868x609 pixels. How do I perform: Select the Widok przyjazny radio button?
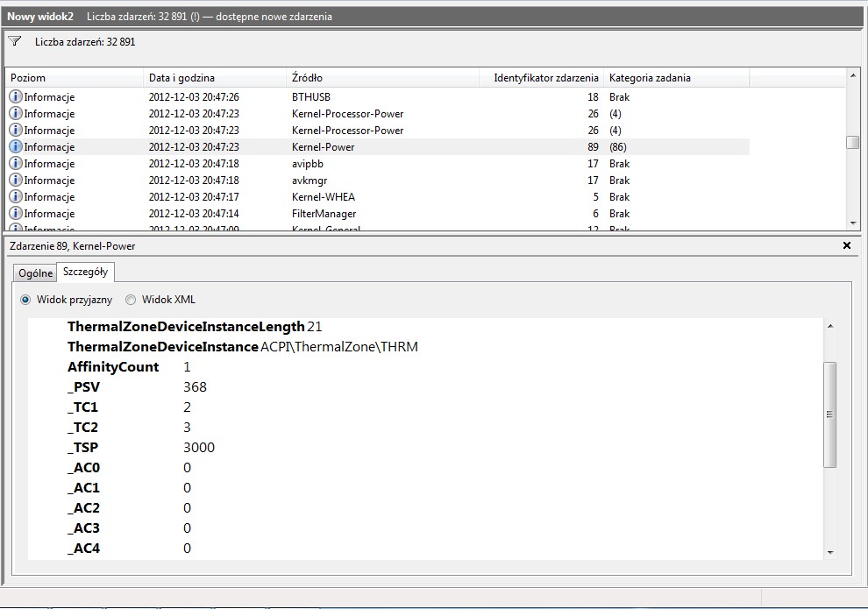tap(25, 300)
